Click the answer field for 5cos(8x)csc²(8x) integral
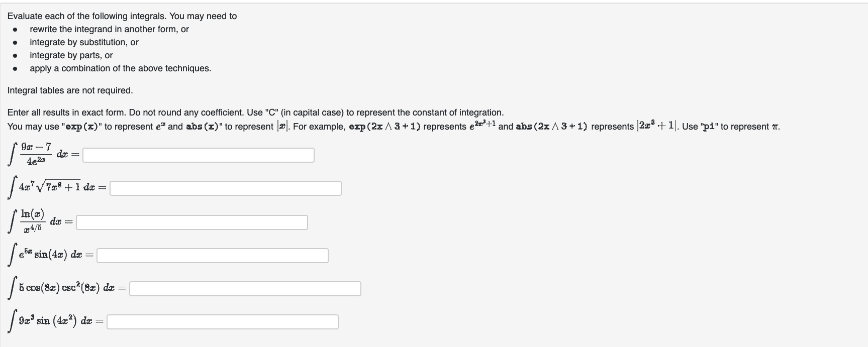868x347 pixels. pyautogui.click(x=245, y=288)
